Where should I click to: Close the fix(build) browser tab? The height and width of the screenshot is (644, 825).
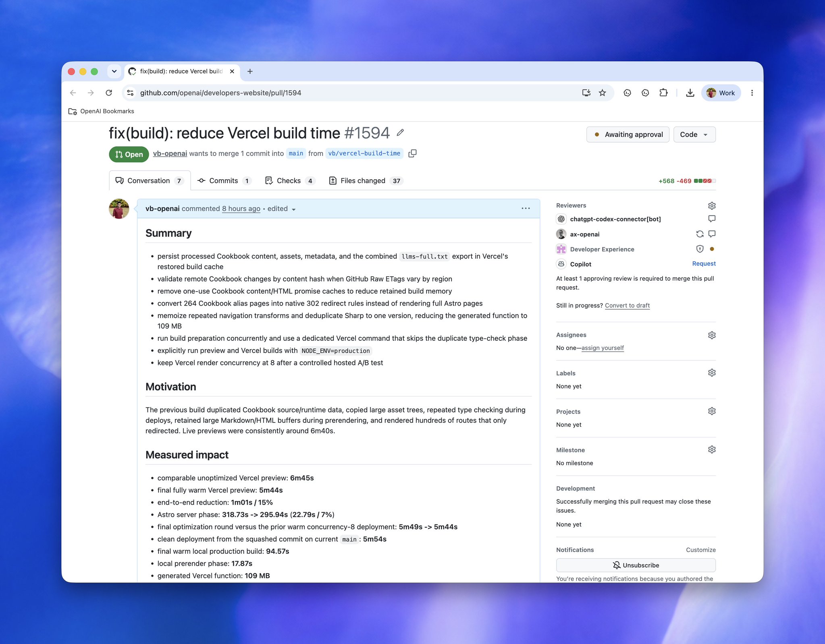(x=232, y=71)
